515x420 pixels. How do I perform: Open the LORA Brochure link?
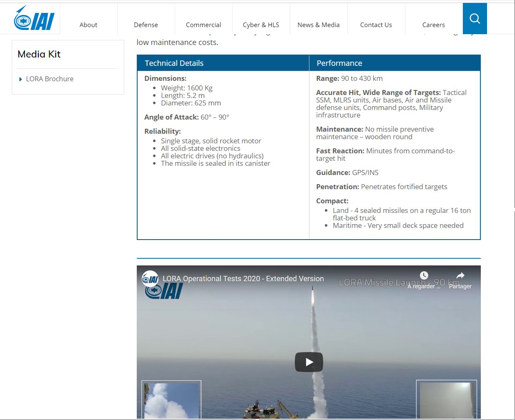[x=50, y=79]
